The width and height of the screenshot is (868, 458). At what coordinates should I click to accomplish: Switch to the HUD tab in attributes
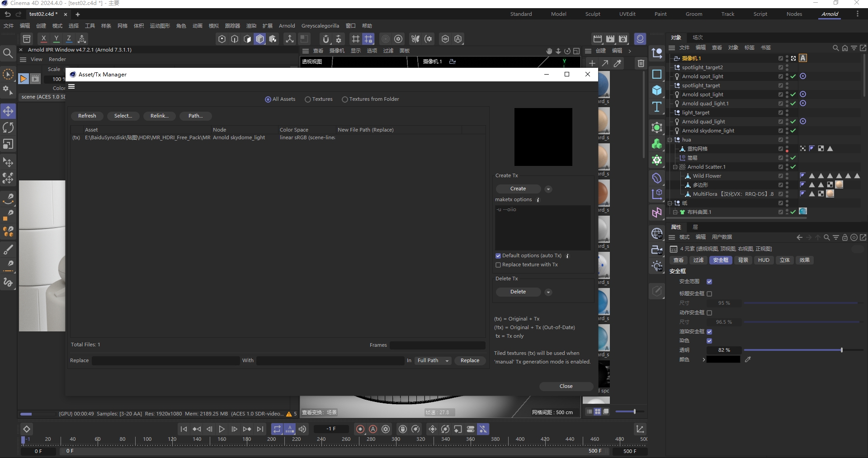(763, 260)
